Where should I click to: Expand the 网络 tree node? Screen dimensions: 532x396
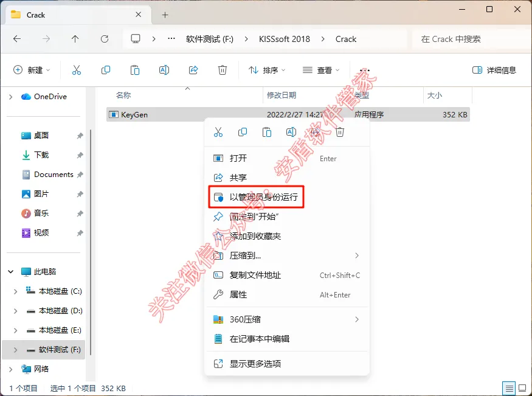point(10,369)
